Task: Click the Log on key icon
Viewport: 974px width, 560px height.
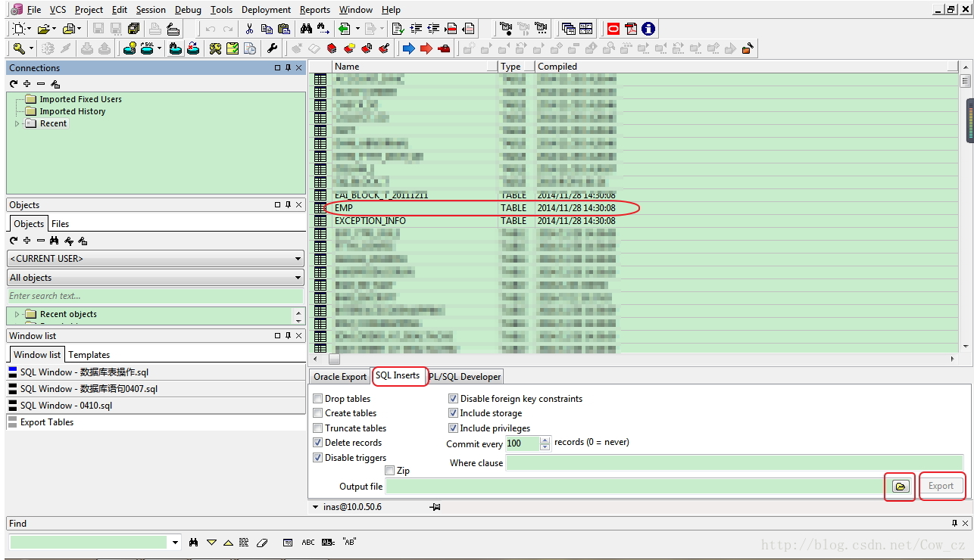Action: (x=19, y=48)
